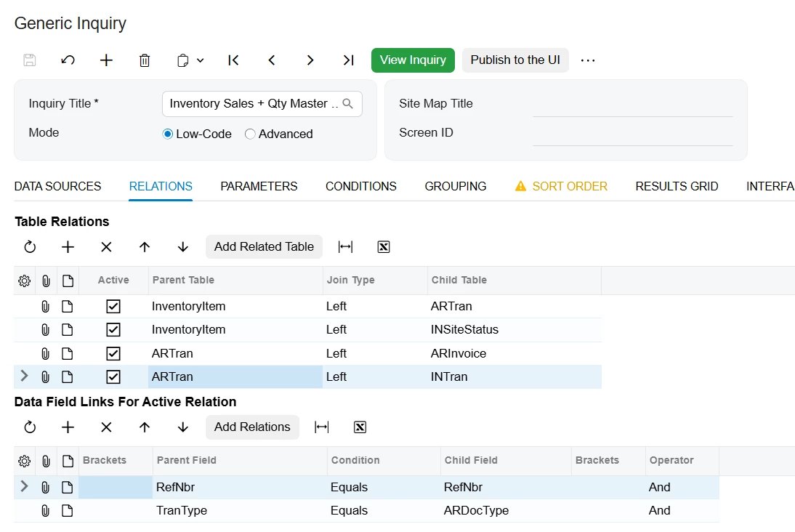The width and height of the screenshot is (795, 532).
Task: Select the INTran Child Table cell
Action: pyautogui.click(x=514, y=376)
